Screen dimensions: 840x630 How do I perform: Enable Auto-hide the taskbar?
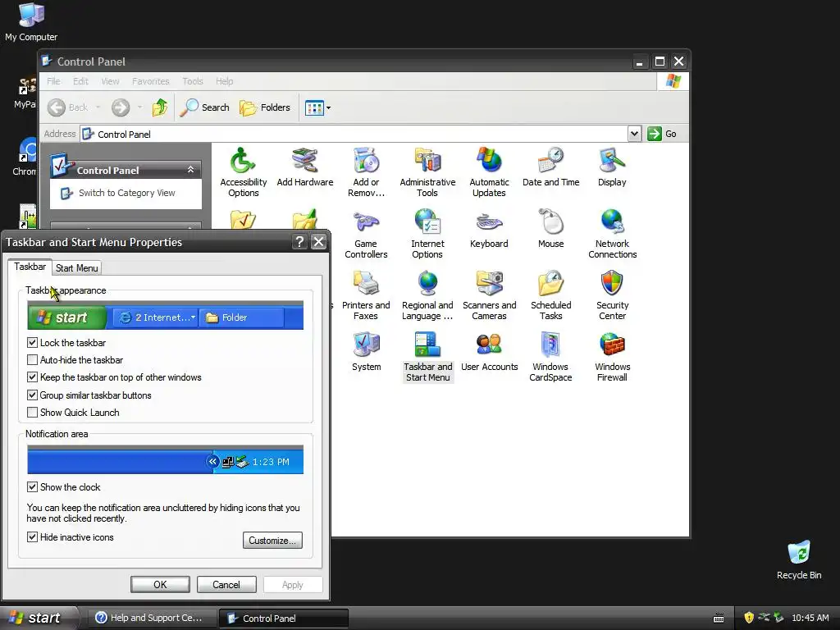(33, 360)
